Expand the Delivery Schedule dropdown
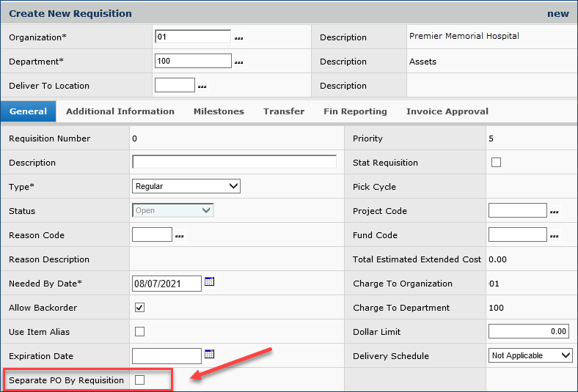578x392 pixels. [x=530, y=355]
